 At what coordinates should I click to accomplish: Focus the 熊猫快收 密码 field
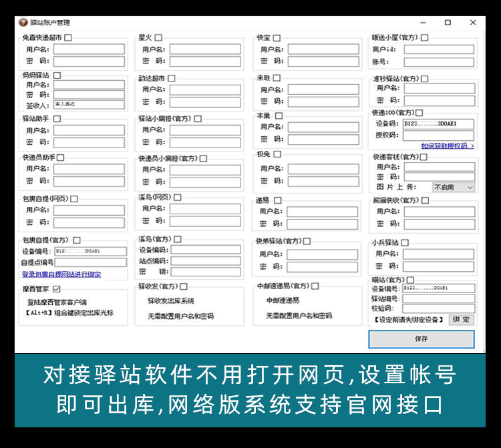point(440,224)
